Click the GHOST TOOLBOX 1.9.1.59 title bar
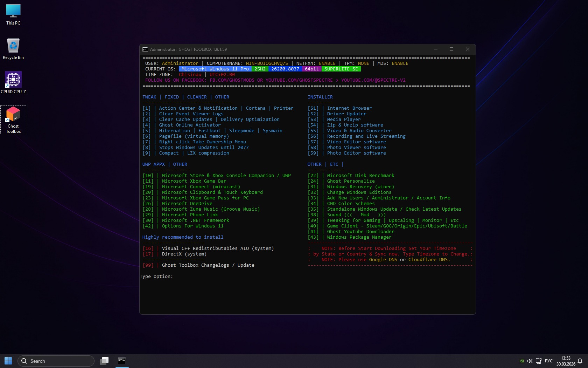This screenshot has height=368, width=588. [280, 49]
